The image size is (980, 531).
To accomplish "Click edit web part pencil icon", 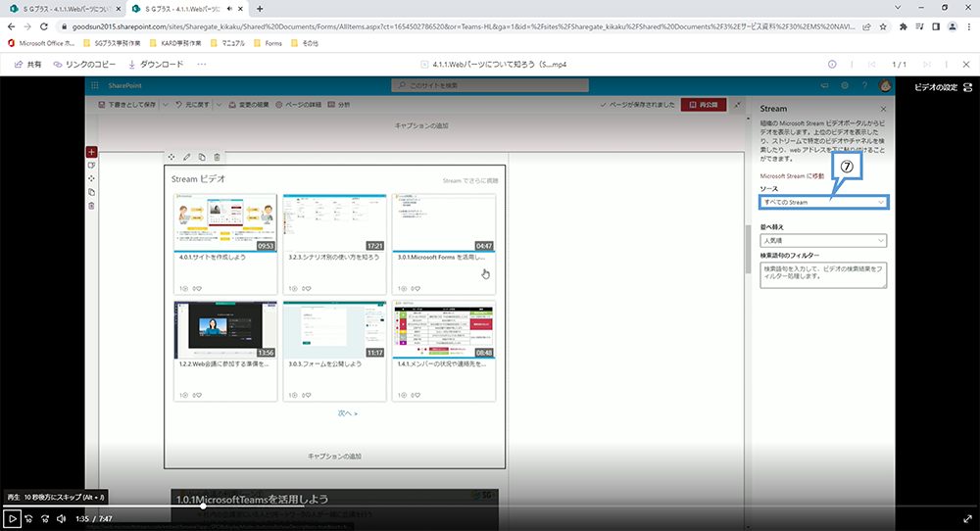I will (x=186, y=157).
